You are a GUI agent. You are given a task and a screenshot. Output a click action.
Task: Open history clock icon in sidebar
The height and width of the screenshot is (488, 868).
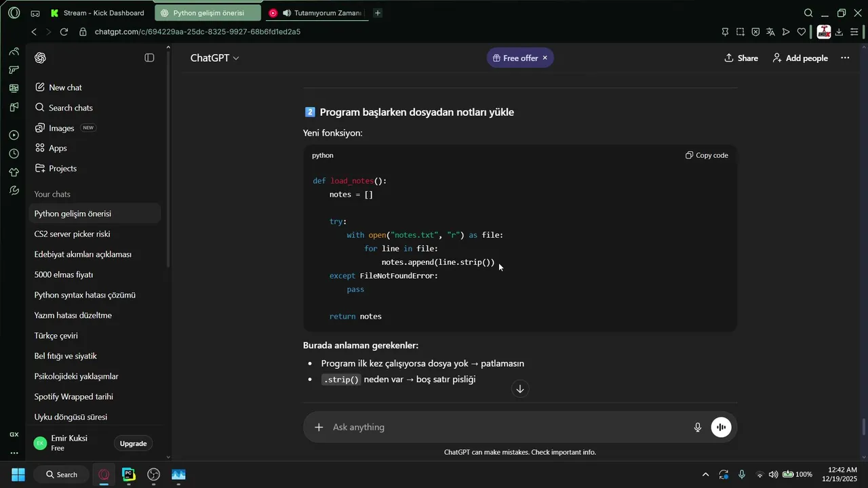tap(14, 154)
